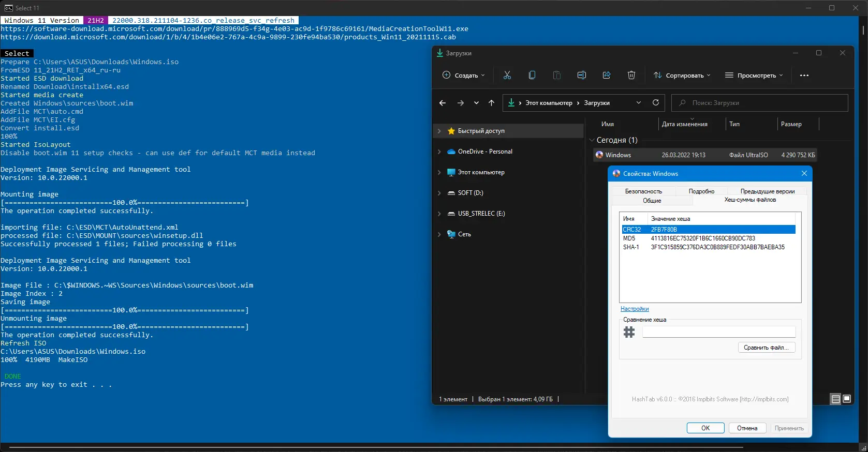
Task: Open the Сортировать sort dropdown
Action: 682,75
